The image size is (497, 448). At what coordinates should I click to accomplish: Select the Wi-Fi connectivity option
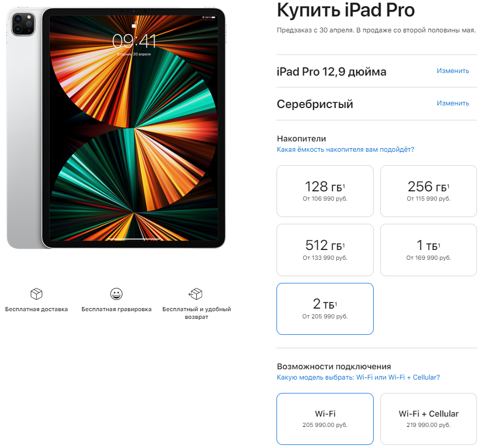[325, 419]
